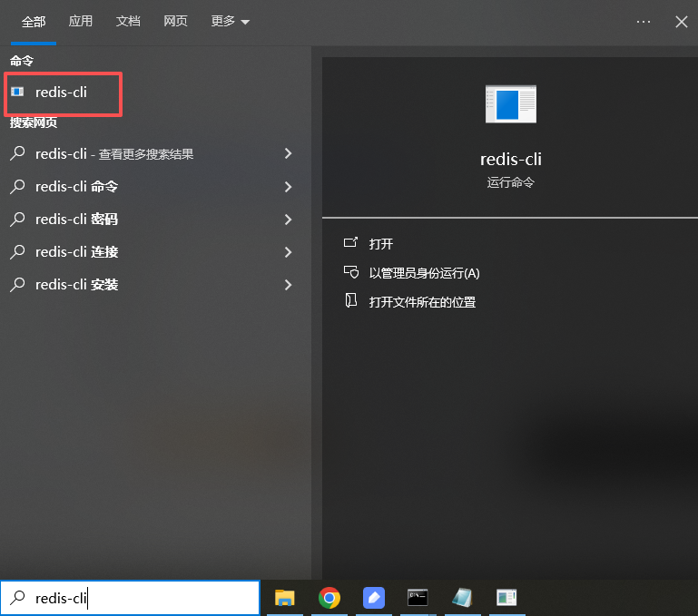Click the 打开 open icon

click(x=350, y=242)
